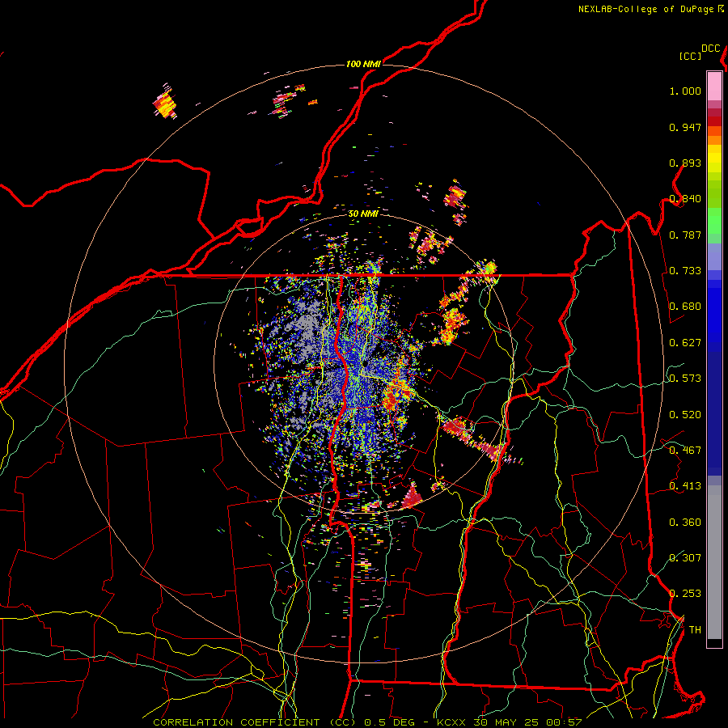
Task: Select the 0.360 scale value
Action: coord(685,523)
